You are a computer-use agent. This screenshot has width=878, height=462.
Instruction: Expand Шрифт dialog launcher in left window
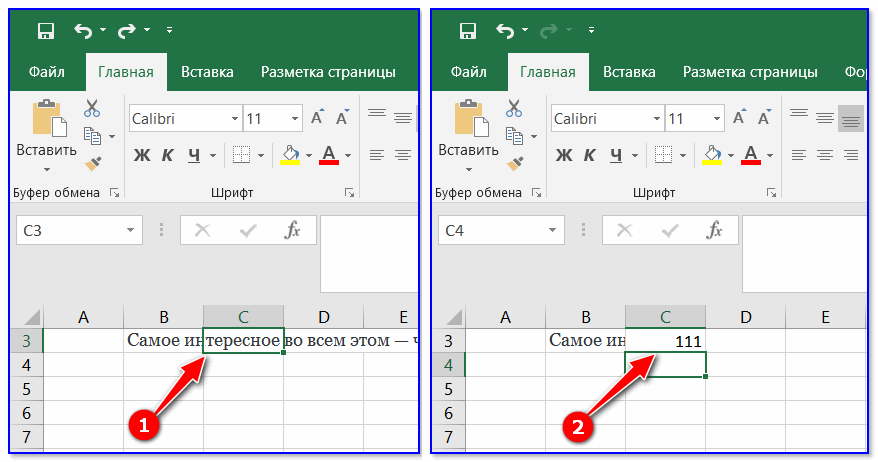click(349, 193)
